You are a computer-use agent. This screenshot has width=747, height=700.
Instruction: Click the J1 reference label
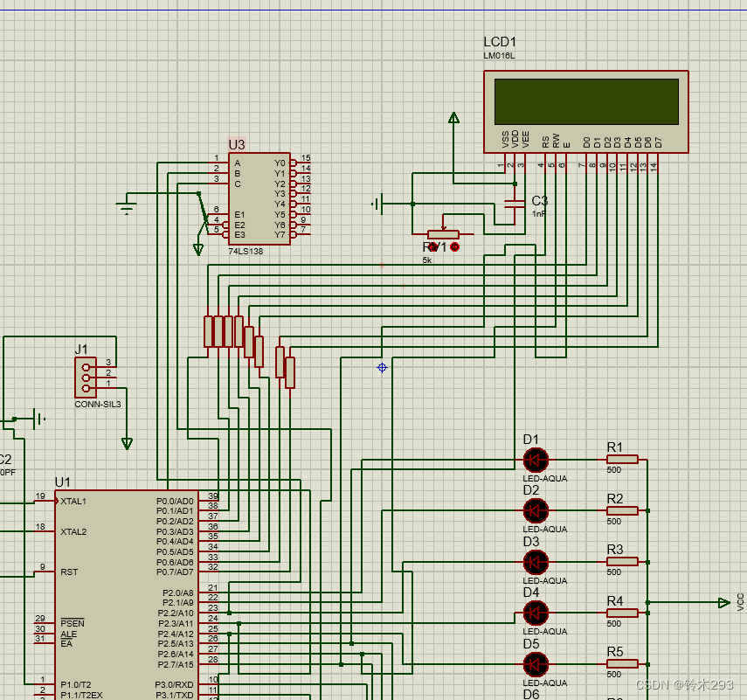81,350
